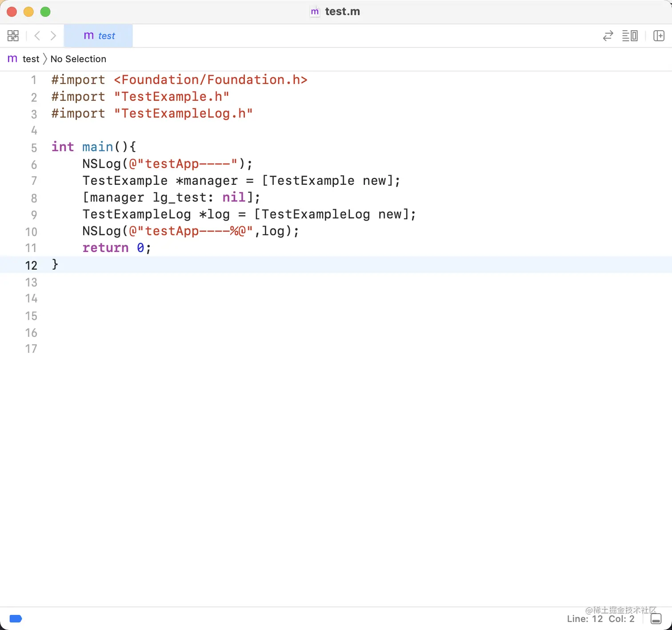Viewport: 672px width, 630px height.
Task: Toggle the debug area panel icon
Action: pyautogui.click(x=656, y=618)
